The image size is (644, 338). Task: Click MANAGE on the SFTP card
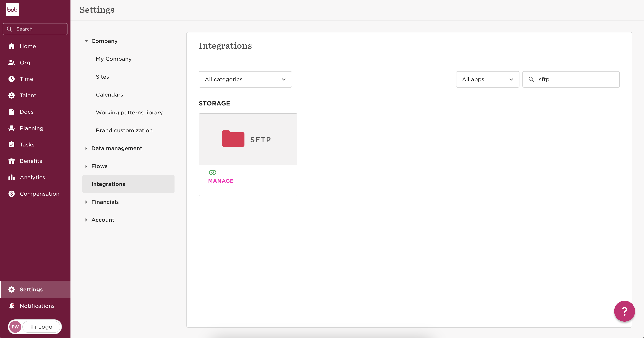tap(221, 181)
